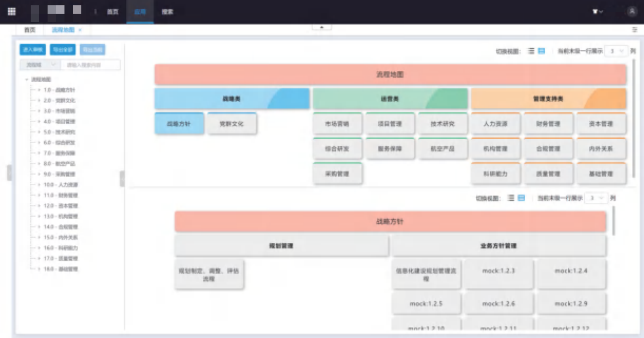The height and width of the screenshot is (338, 644).
Task: Open columns-per-row dropdown in 战略方针 panel
Action: click(x=596, y=198)
